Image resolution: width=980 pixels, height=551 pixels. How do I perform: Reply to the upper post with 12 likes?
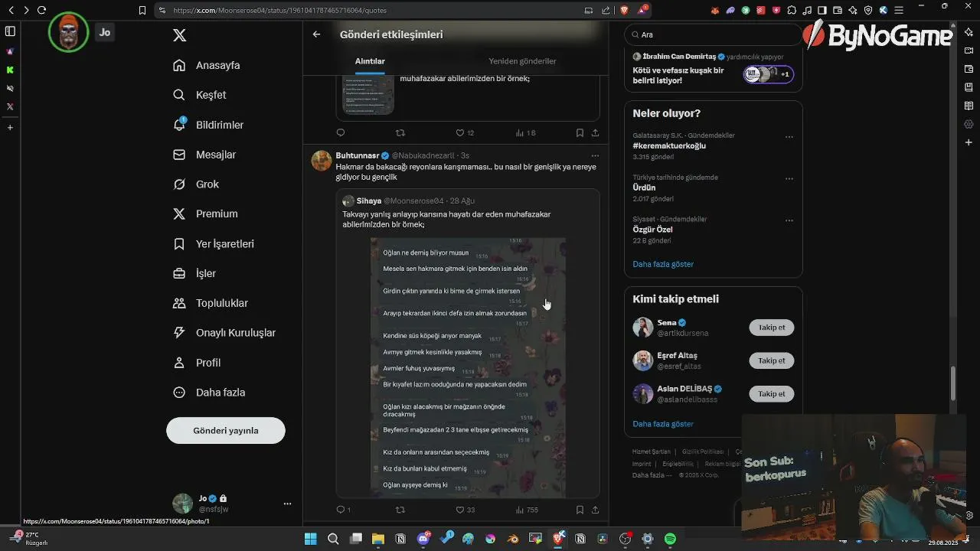(x=341, y=132)
